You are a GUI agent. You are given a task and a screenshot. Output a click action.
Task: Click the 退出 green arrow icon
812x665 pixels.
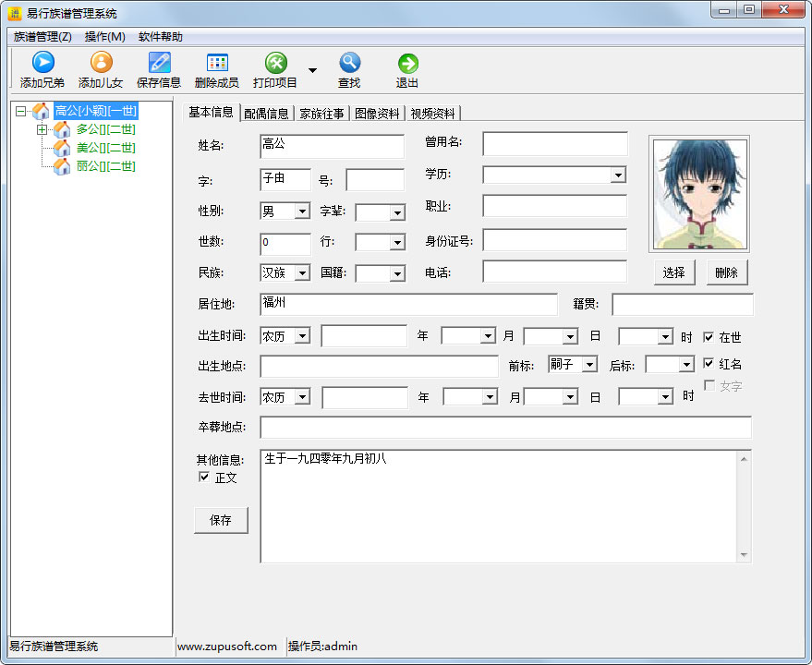(x=407, y=63)
